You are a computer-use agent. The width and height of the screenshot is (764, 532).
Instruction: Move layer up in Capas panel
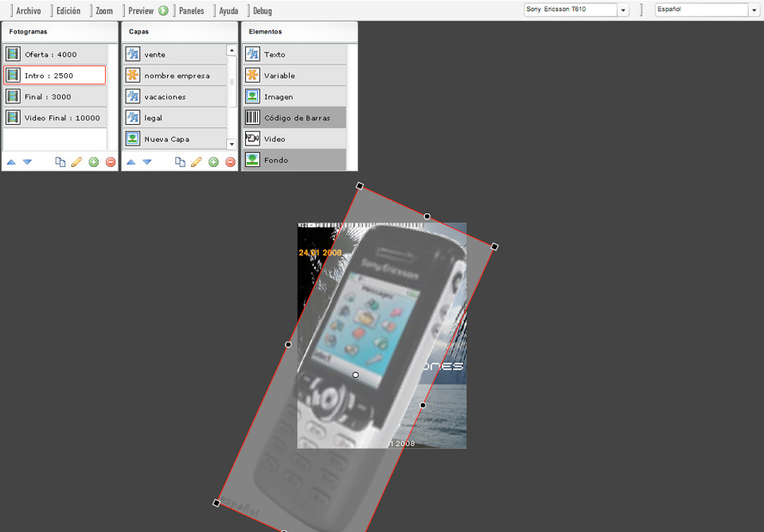tap(131, 162)
